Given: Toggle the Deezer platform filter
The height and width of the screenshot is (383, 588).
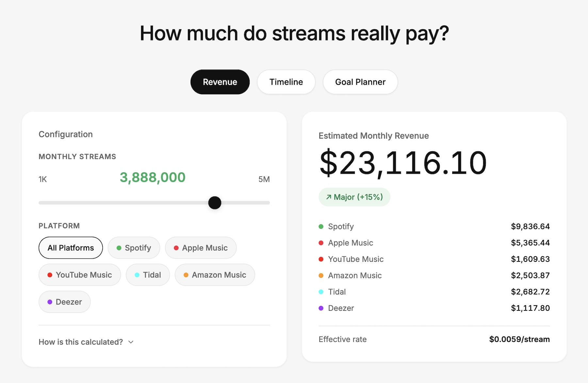Looking at the screenshot, I should tap(64, 302).
